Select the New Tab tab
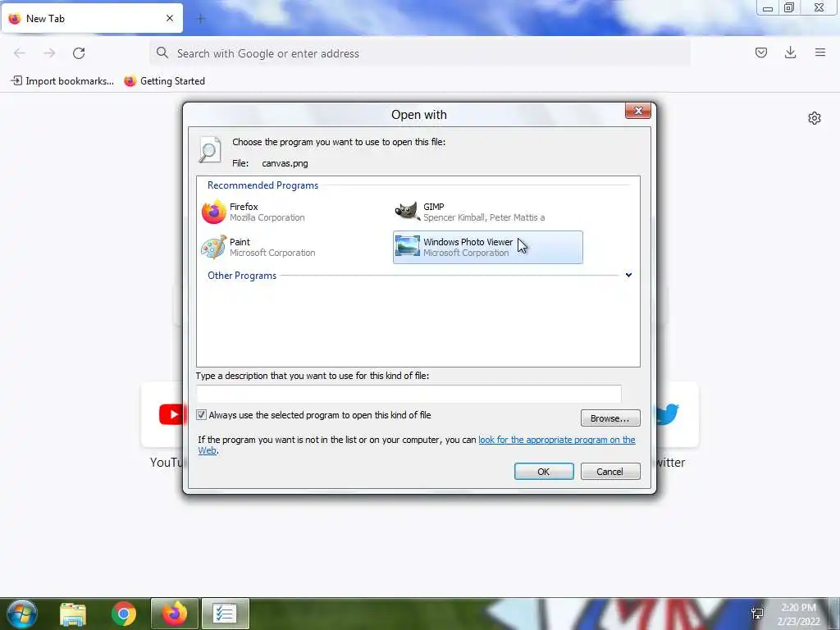840x630 pixels. [x=92, y=18]
